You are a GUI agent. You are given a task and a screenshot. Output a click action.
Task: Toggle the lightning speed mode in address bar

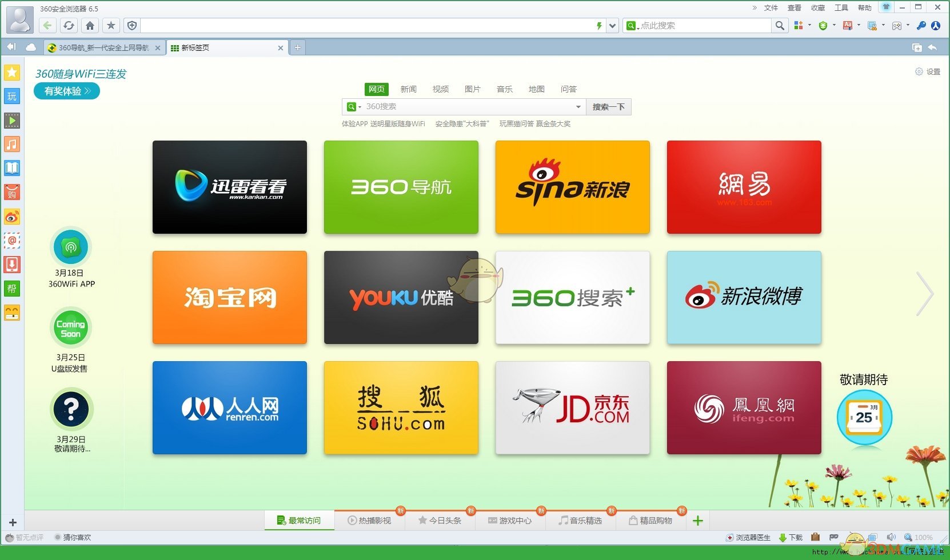point(598,25)
